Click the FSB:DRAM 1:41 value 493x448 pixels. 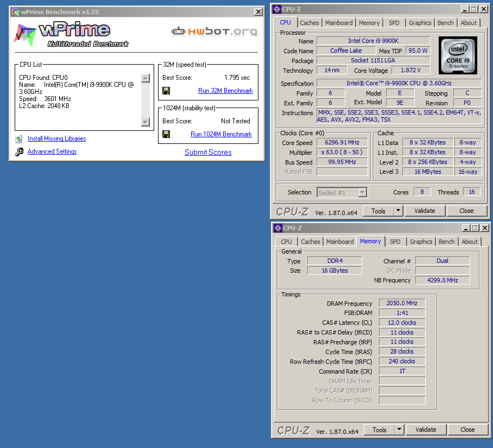(x=402, y=313)
